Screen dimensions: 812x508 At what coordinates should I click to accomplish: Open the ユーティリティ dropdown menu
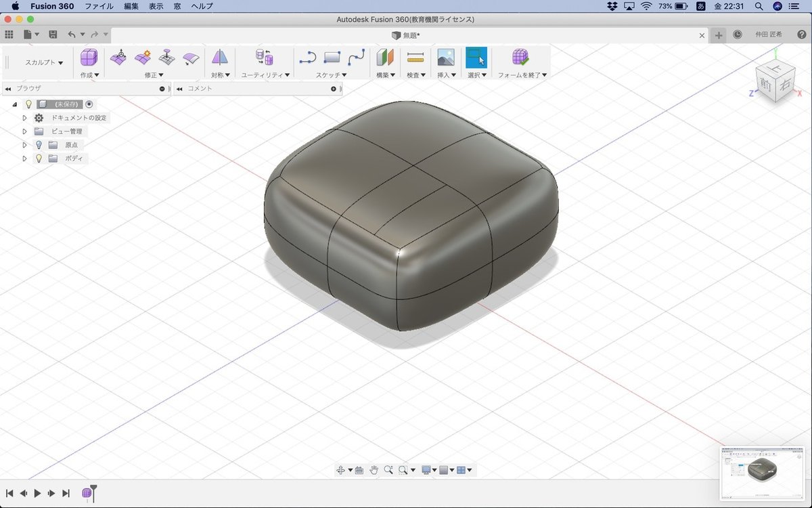tap(266, 75)
